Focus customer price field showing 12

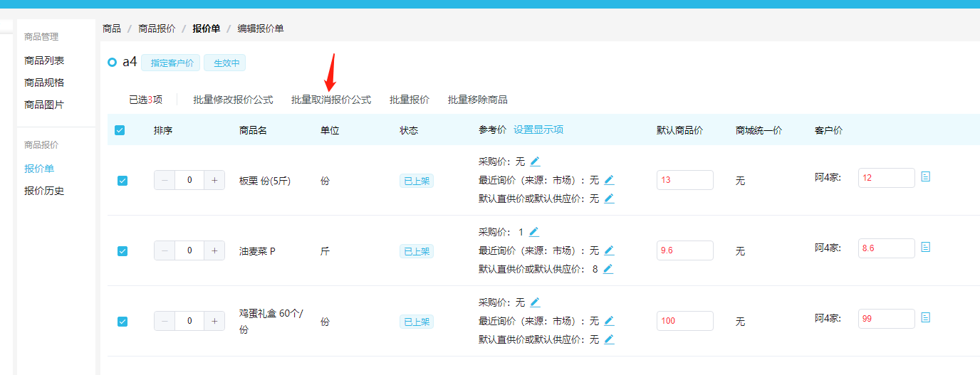pyautogui.click(x=887, y=178)
